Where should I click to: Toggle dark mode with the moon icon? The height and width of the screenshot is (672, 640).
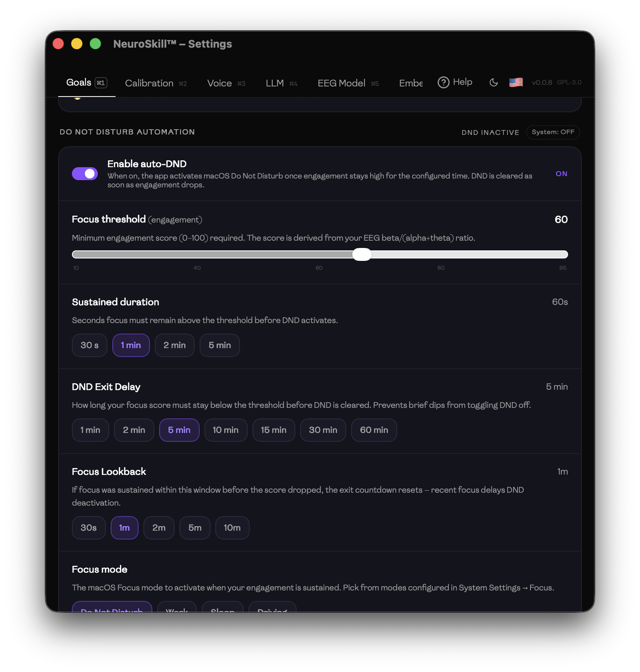493,82
